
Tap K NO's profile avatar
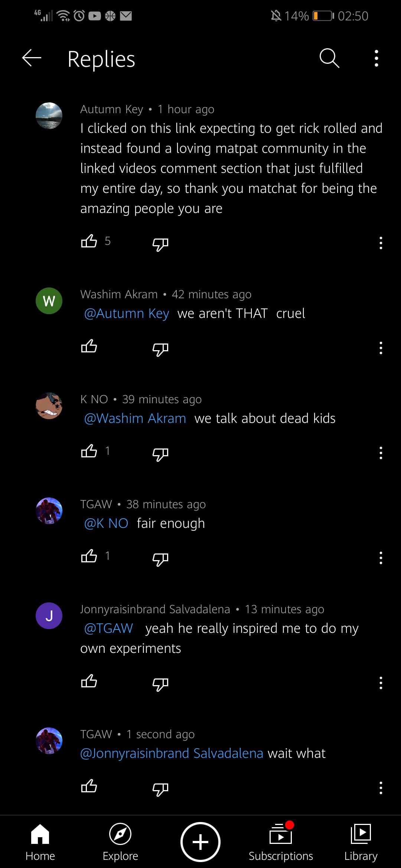[49, 406]
